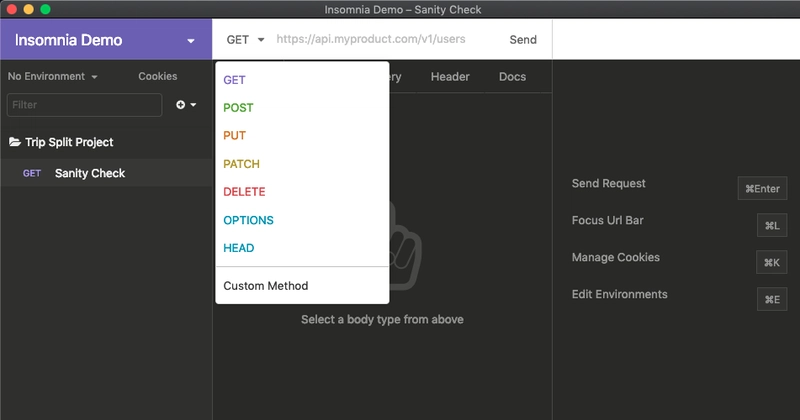The image size is (800, 420).
Task: Open the arrow next to the plus icon
Action: tap(193, 105)
